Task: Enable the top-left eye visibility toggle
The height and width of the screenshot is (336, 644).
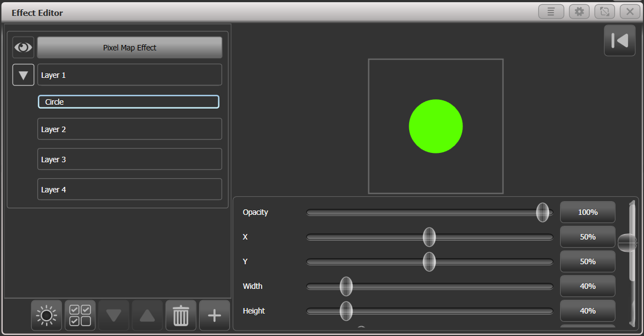Action: (23, 47)
